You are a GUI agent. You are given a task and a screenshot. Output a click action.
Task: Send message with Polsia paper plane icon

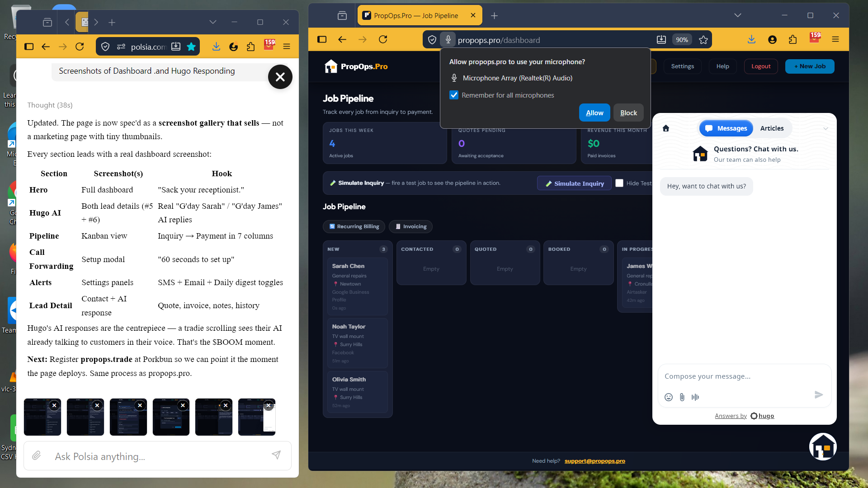[x=276, y=455]
